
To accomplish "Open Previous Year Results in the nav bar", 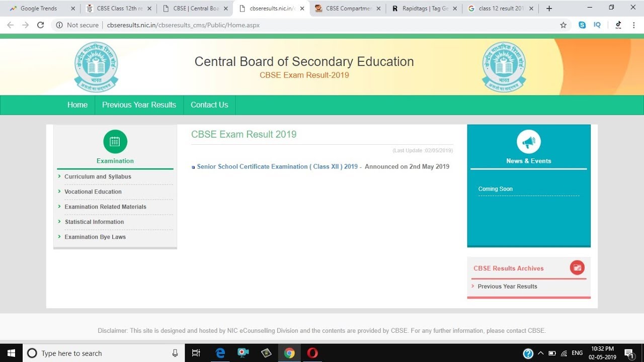I will [139, 105].
